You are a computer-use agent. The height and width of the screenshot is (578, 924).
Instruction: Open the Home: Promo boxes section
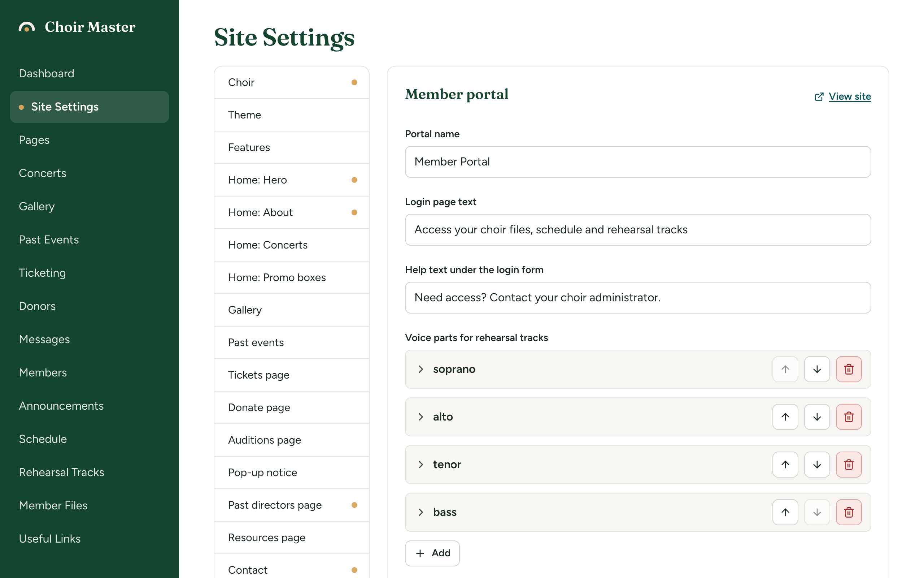click(291, 277)
